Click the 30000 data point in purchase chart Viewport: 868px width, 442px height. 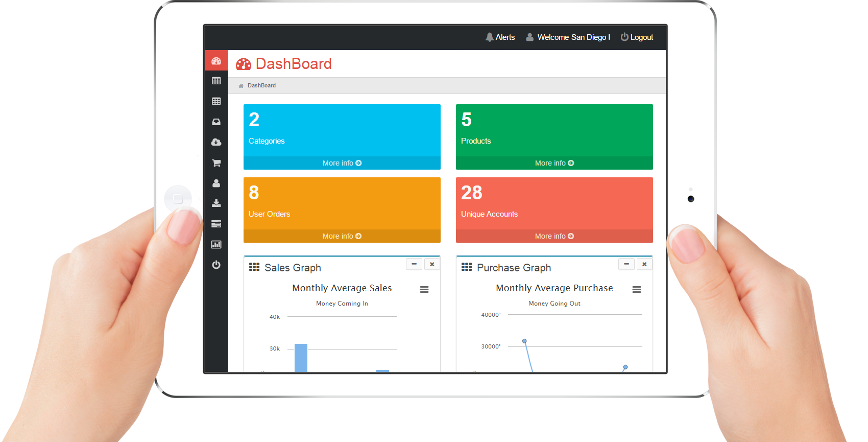point(524,341)
